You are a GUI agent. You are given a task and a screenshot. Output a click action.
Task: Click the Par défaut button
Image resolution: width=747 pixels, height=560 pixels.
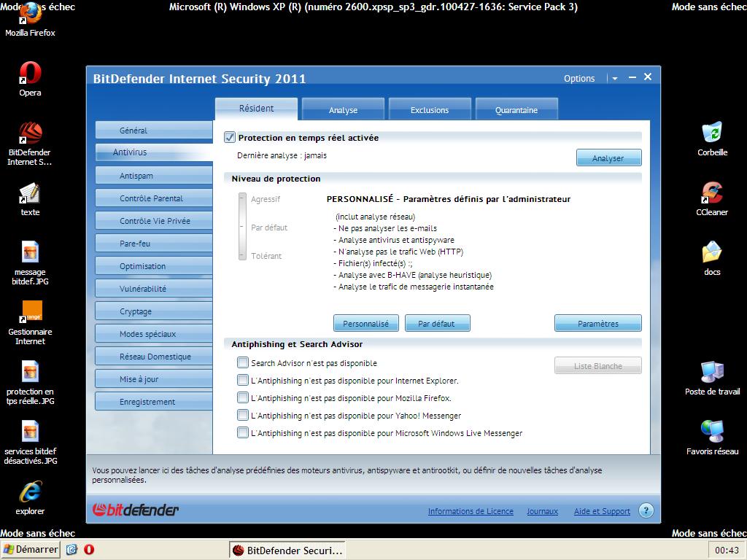pos(438,323)
